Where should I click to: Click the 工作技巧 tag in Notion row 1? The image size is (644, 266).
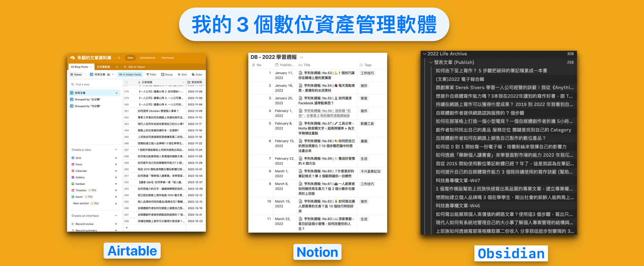[367, 73]
